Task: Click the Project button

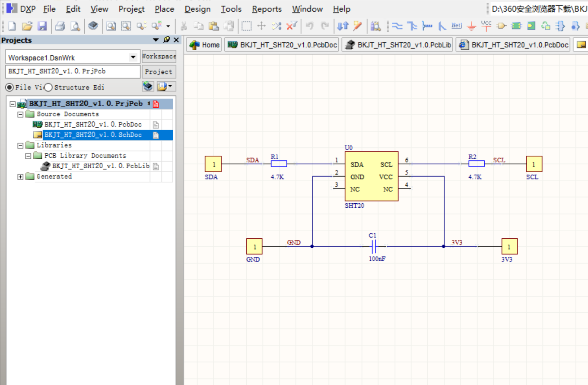Action: click(159, 72)
